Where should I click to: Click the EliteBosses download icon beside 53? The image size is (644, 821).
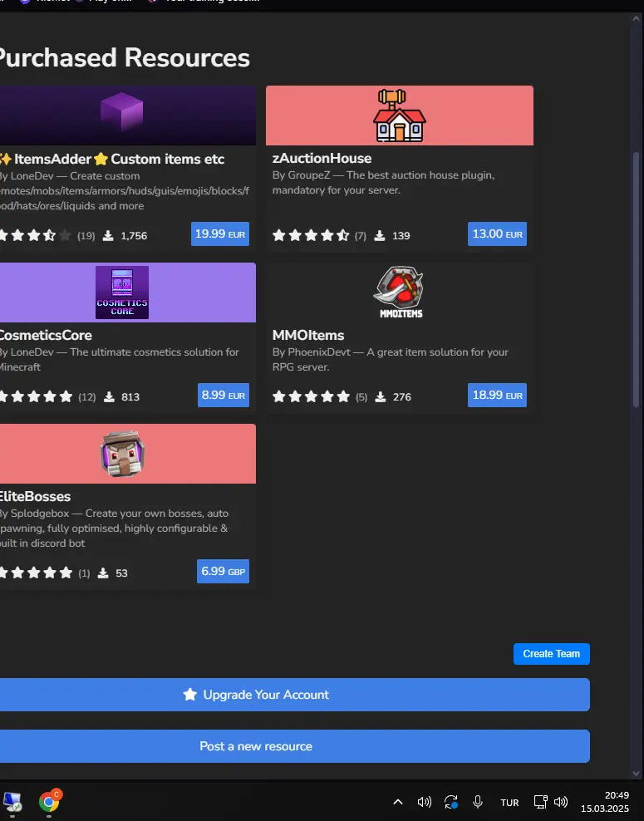coord(103,573)
